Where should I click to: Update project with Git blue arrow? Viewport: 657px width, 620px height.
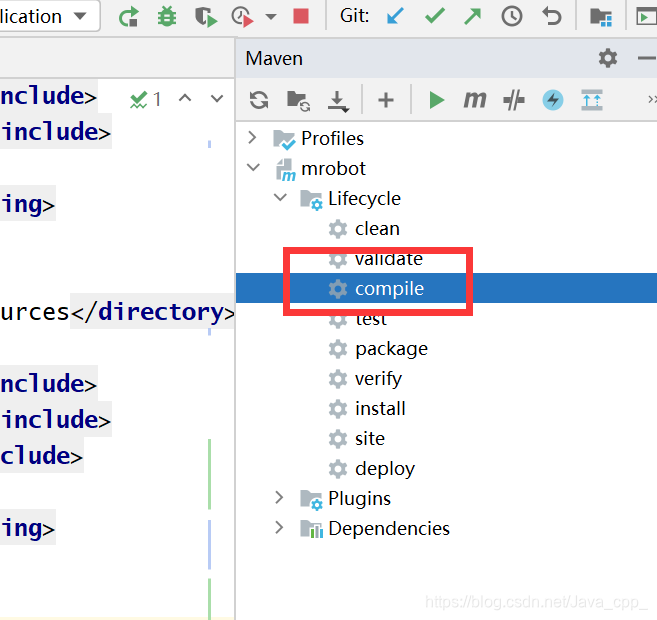395,16
